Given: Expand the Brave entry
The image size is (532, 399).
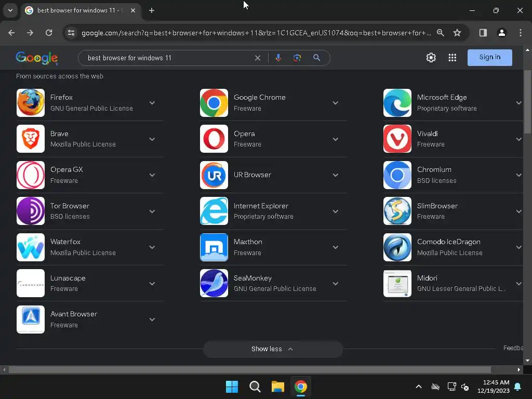Looking at the screenshot, I should pyautogui.click(x=152, y=139).
